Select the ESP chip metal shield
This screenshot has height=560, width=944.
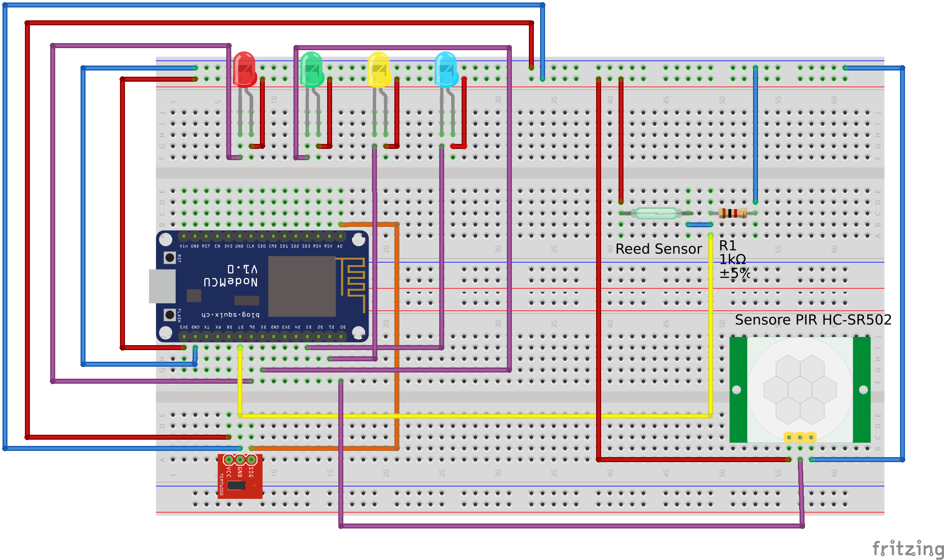pyautogui.click(x=302, y=286)
